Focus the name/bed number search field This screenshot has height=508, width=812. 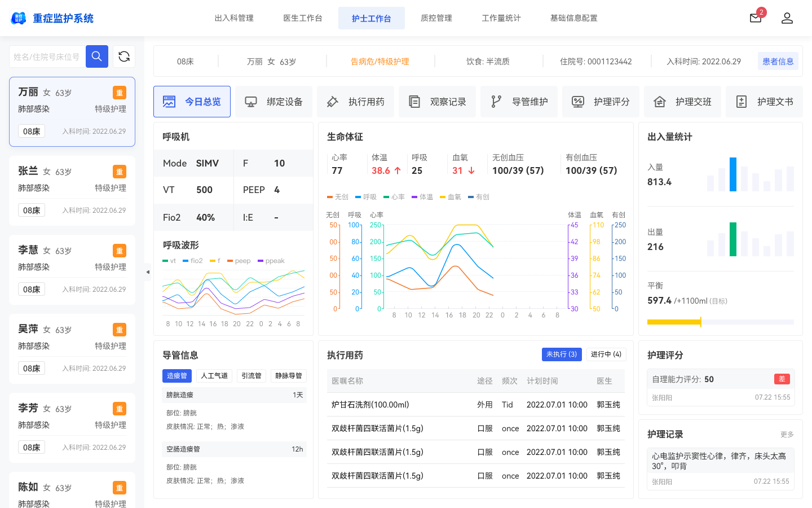point(47,56)
